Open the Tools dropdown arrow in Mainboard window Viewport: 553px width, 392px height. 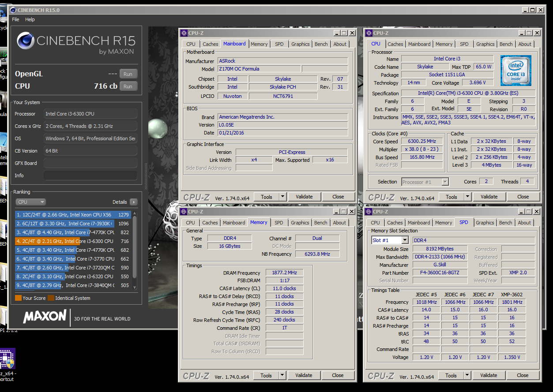(283, 197)
